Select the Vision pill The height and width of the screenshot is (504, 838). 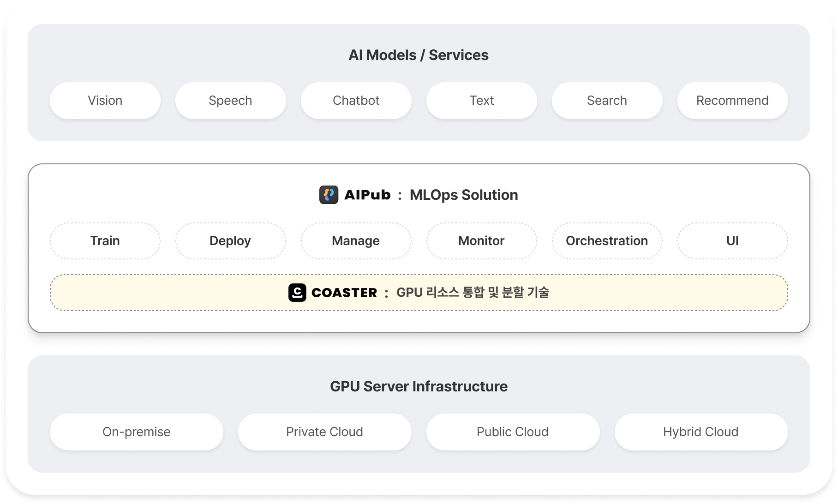(x=105, y=101)
